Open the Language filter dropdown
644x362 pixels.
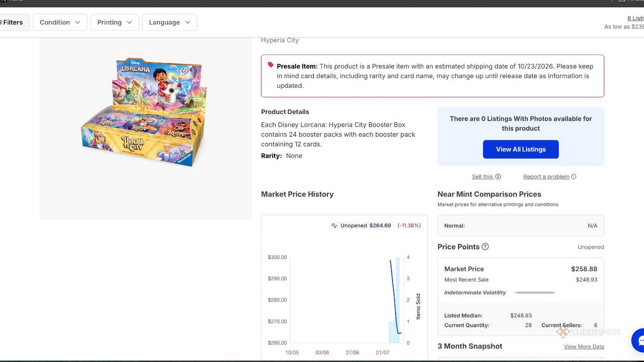170,22
